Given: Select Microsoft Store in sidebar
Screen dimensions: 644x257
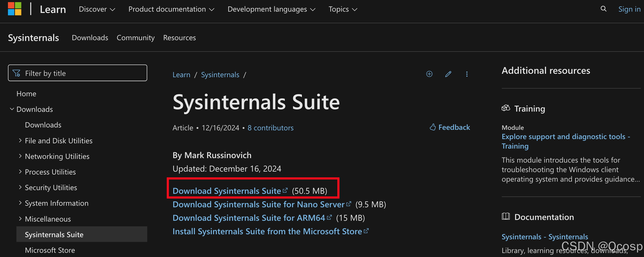Looking at the screenshot, I should point(50,250).
